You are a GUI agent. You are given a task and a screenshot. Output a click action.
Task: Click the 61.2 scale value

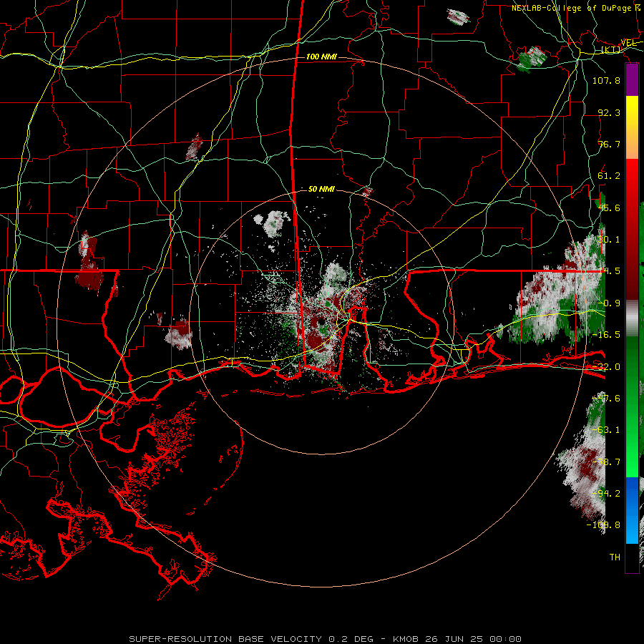click(x=609, y=176)
